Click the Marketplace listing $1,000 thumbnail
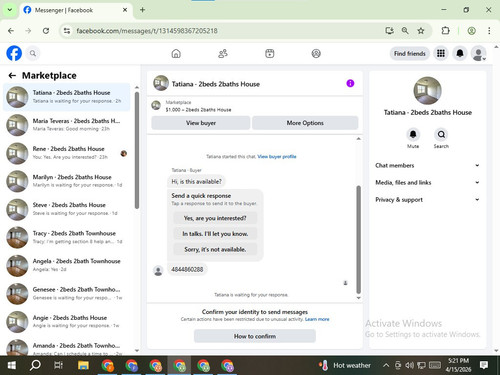The image size is (500, 375). click(x=156, y=106)
